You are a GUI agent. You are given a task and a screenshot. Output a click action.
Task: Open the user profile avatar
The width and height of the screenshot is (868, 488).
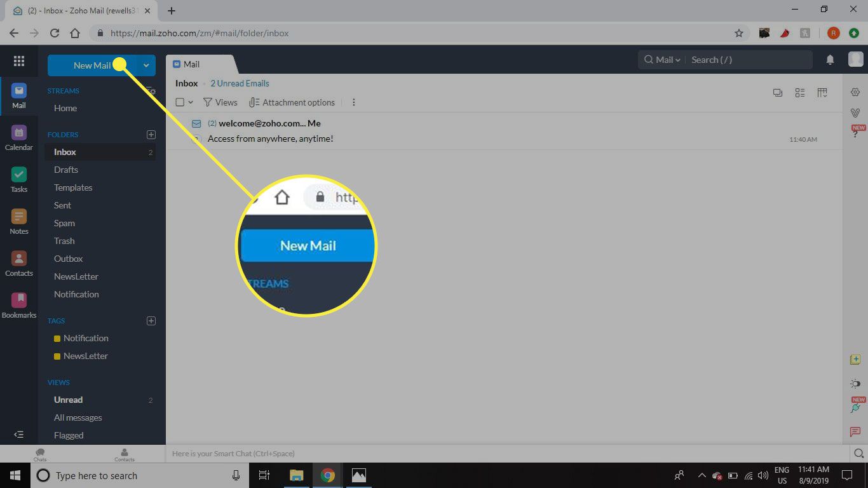pyautogui.click(x=855, y=60)
